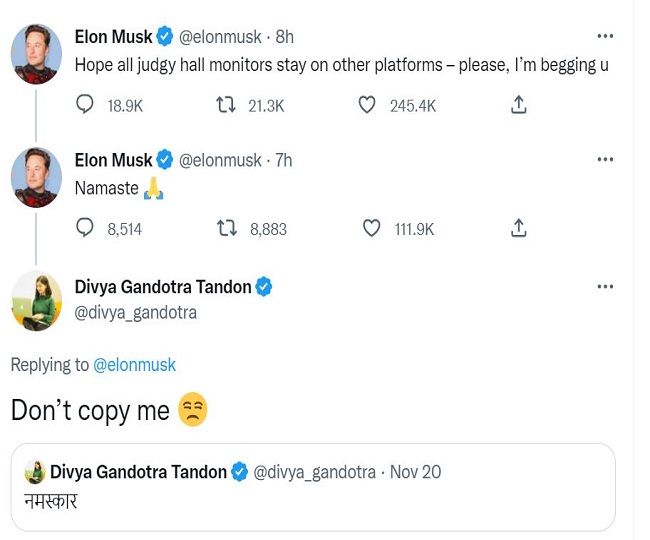This screenshot has width=650, height=540.
Task: Click the 7h timestamp on Namaste tweet
Action: click(x=284, y=160)
